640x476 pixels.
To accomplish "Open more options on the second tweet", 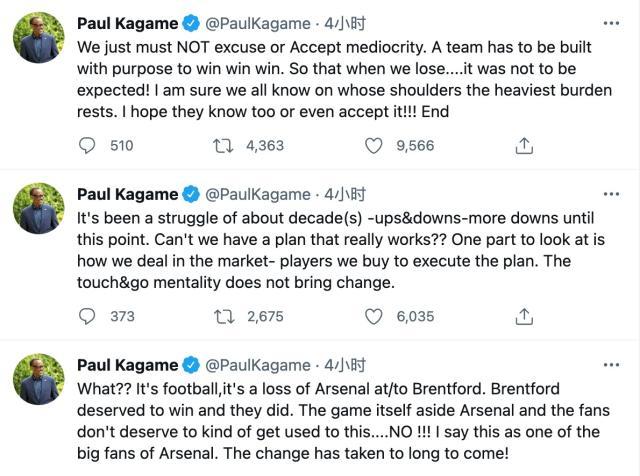I will [612, 194].
